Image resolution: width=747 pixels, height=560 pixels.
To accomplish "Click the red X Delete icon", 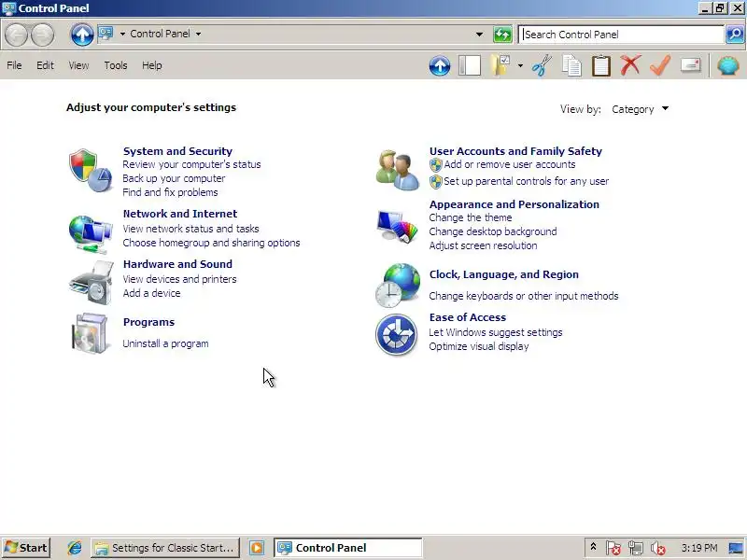I will click(631, 65).
